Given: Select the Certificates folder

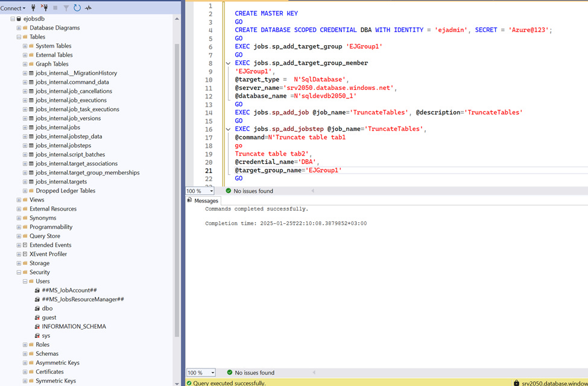Looking at the screenshot, I should coord(50,372).
